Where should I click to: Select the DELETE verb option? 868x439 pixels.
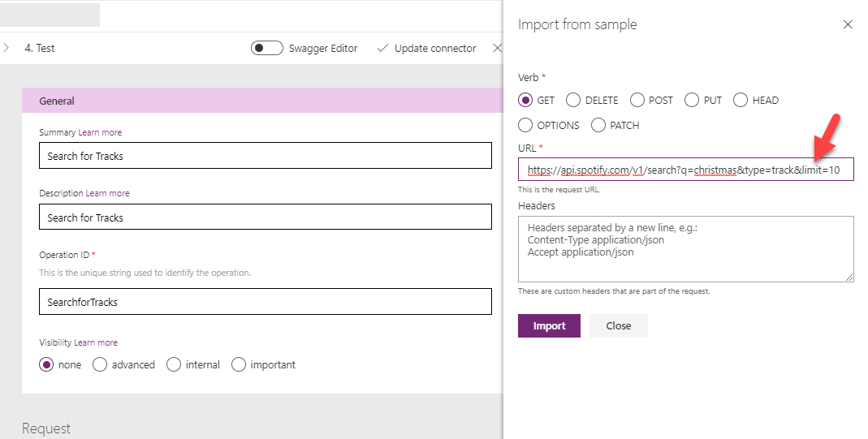pyautogui.click(x=573, y=101)
